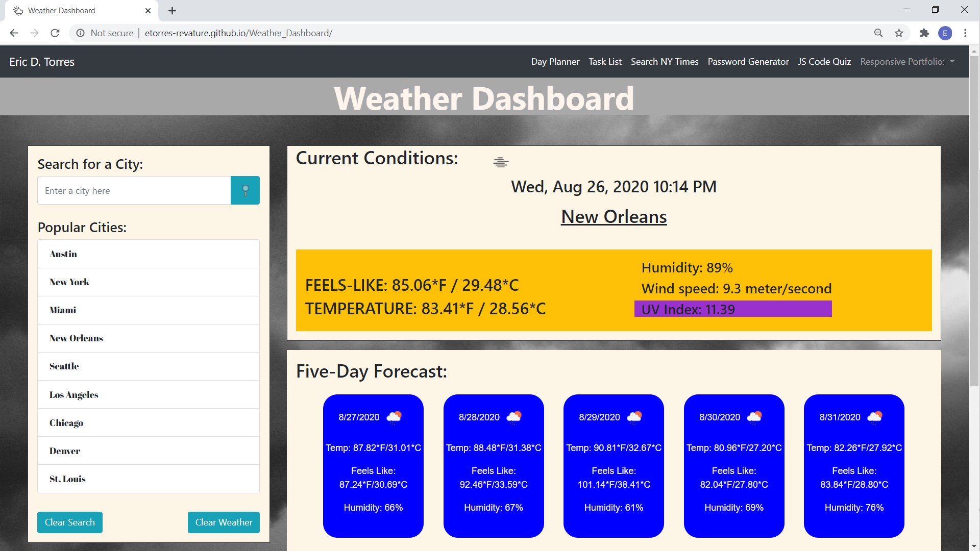This screenshot has height=551, width=980.
Task: Click the partly cloudy icon on 8/28/2020
Action: 514,416
